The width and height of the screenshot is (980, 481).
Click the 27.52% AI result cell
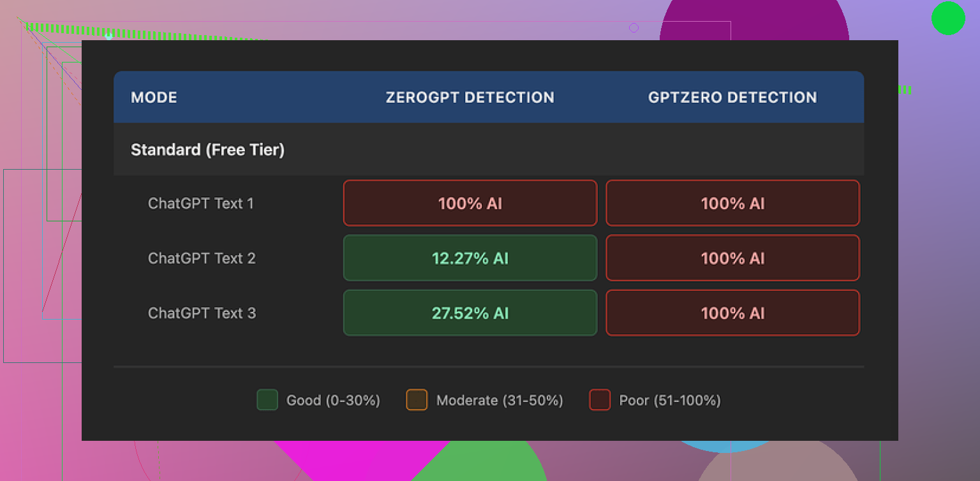(x=470, y=313)
